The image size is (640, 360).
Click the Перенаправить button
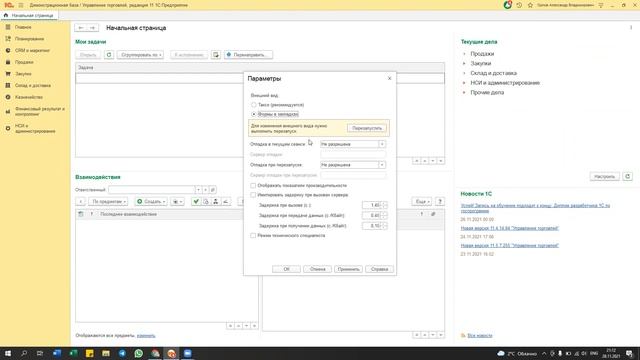pyautogui.click(x=249, y=55)
